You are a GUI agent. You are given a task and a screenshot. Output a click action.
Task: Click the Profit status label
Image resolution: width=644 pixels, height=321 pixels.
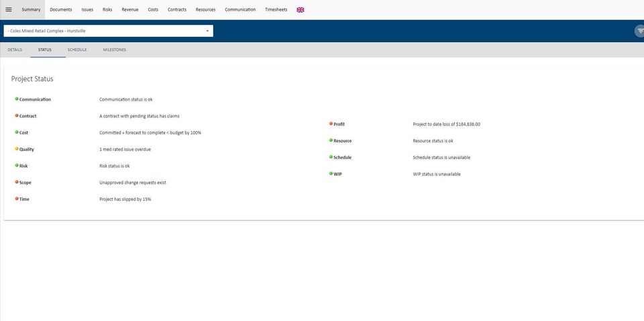coord(339,124)
